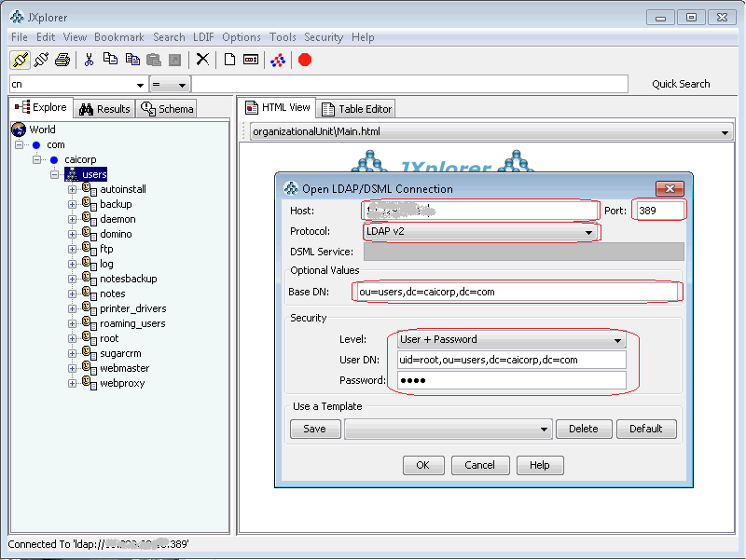Collapse the caicorp tree node

tap(36, 159)
